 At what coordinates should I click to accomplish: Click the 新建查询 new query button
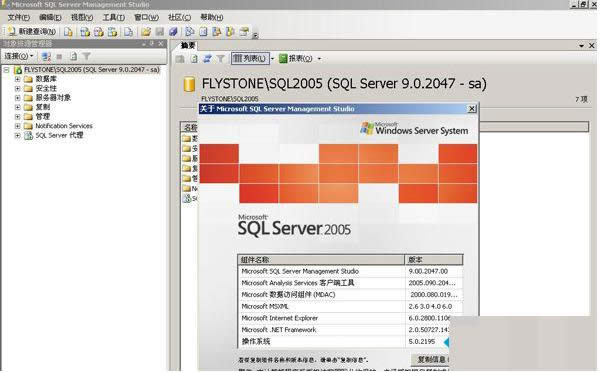pyautogui.click(x=32, y=31)
